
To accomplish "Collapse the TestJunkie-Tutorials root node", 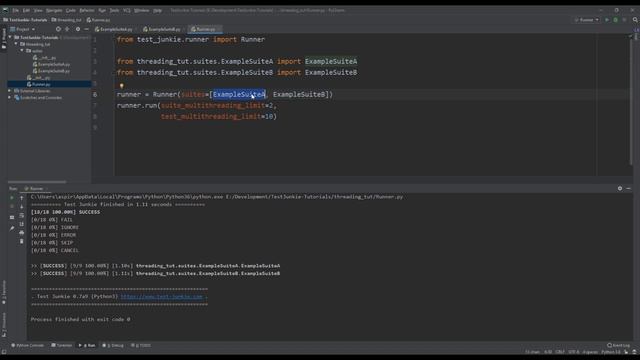I will tap(10, 37).
